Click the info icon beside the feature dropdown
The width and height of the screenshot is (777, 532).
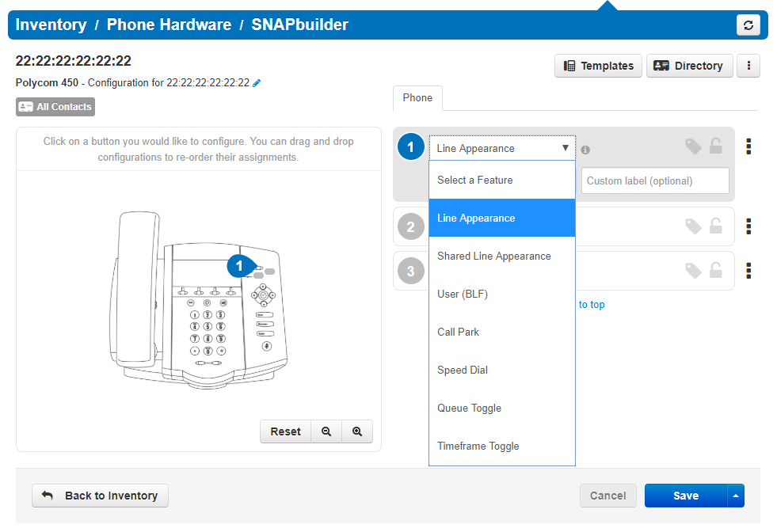point(585,150)
